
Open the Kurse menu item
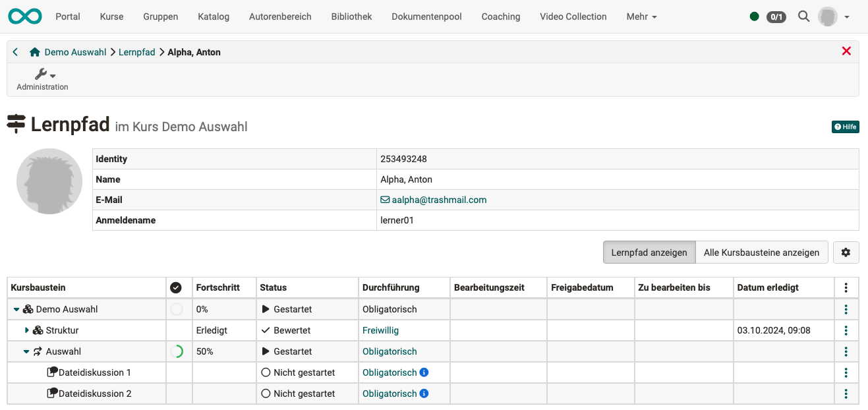pyautogui.click(x=111, y=16)
